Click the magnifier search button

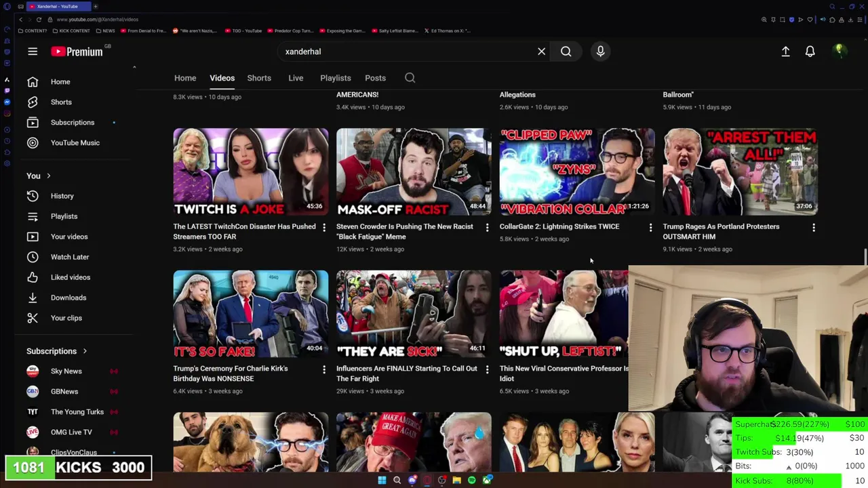point(566,52)
